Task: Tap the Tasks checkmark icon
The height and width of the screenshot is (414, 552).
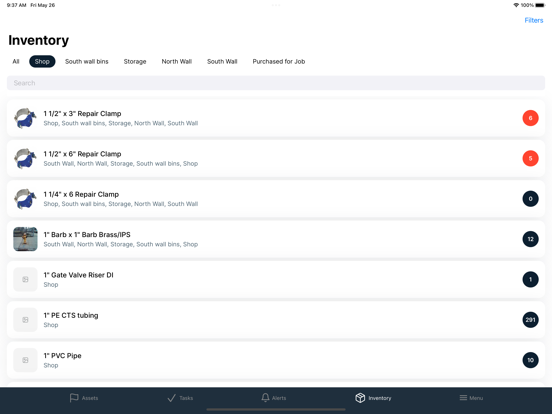Action: [171, 398]
